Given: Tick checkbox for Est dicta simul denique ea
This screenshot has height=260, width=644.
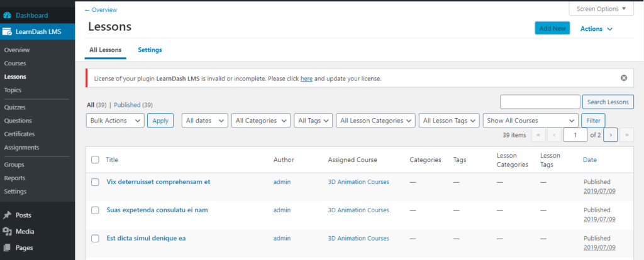Looking at the screenshot, I should coord(96,238).
